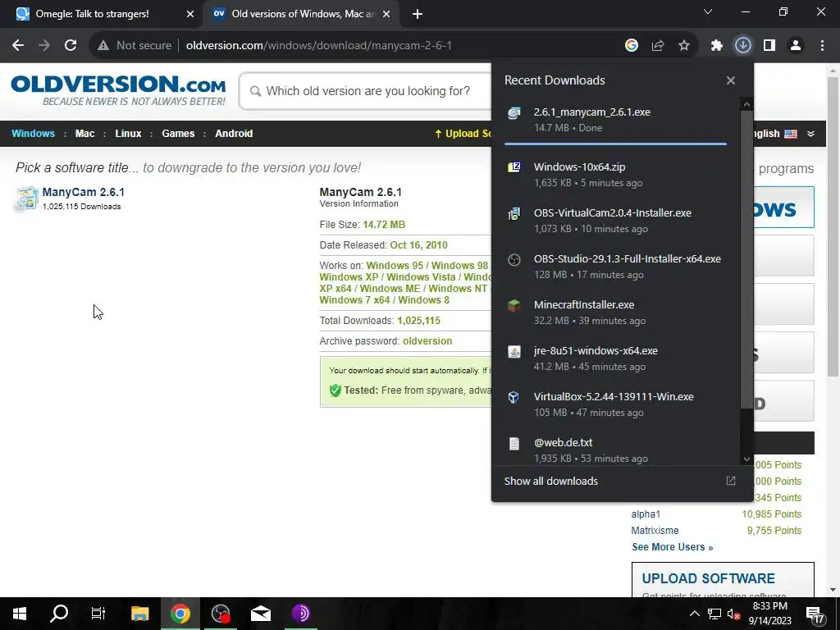Open OBS-VirtualCam2.0.4-Installer.exe download
This screenshot has width=840, height=630.
615,221
